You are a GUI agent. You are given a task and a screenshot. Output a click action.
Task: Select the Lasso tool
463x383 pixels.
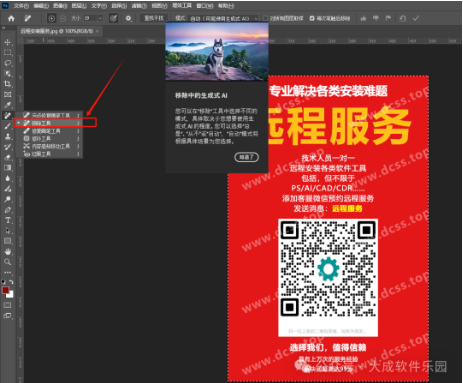(x=8, y=63)
